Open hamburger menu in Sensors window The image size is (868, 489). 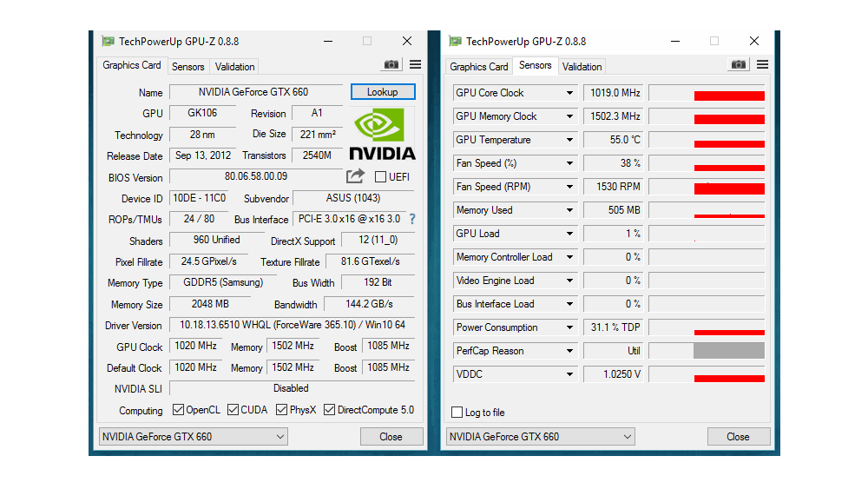coord(762,65)
